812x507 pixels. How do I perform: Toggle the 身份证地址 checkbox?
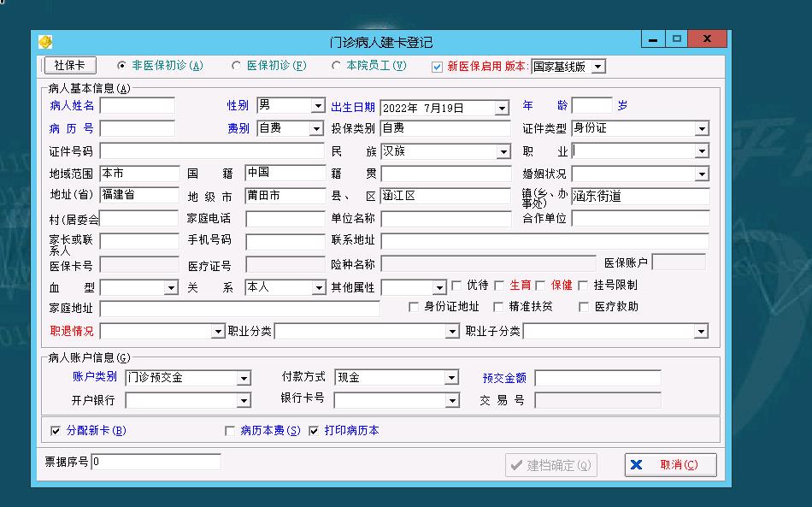click(413, 307)
